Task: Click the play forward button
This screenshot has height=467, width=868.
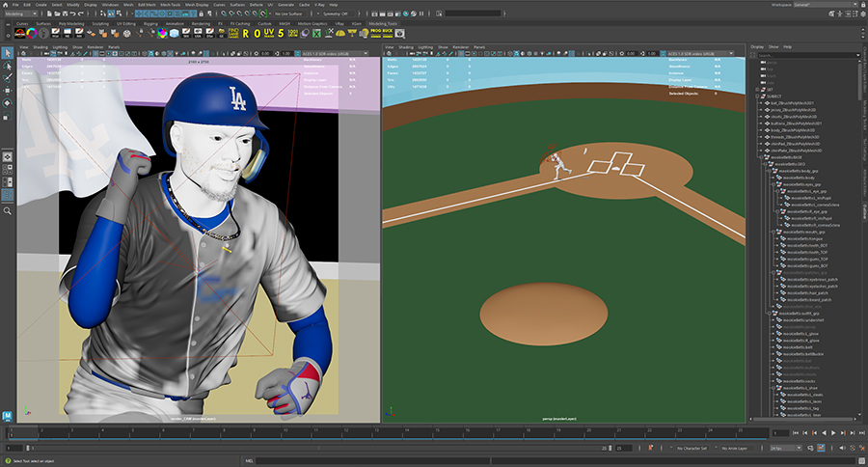Action: click(x=833, y=432)
